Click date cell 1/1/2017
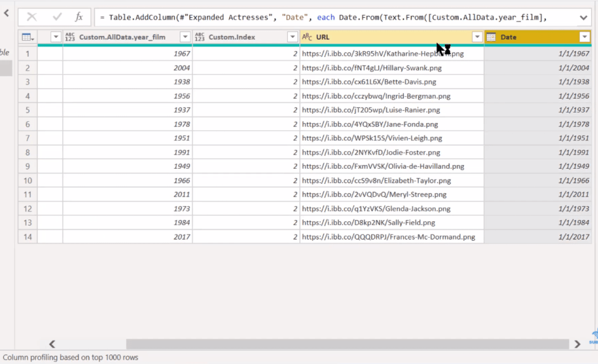This screenshot has width=598, height=364. (x=538, y=237)
